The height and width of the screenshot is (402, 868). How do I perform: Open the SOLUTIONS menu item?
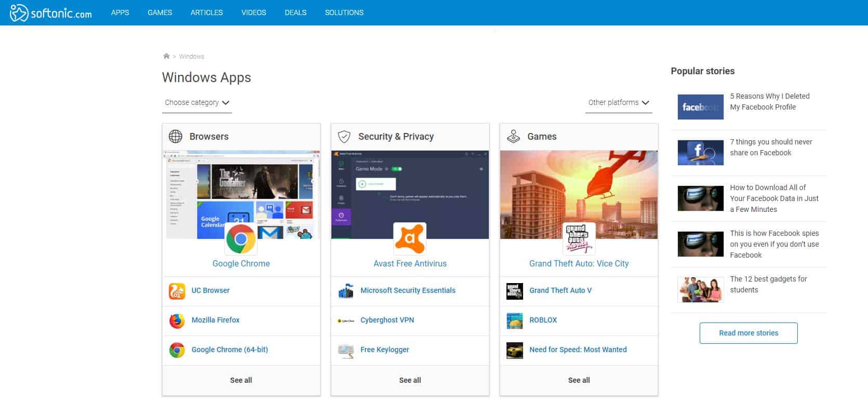point(344,12)
